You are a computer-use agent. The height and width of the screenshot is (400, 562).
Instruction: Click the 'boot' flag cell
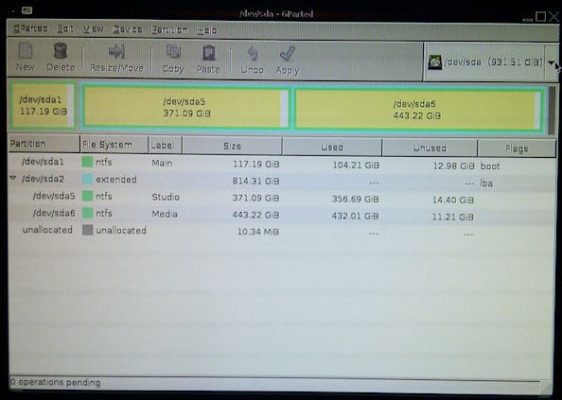coord(490,166)
